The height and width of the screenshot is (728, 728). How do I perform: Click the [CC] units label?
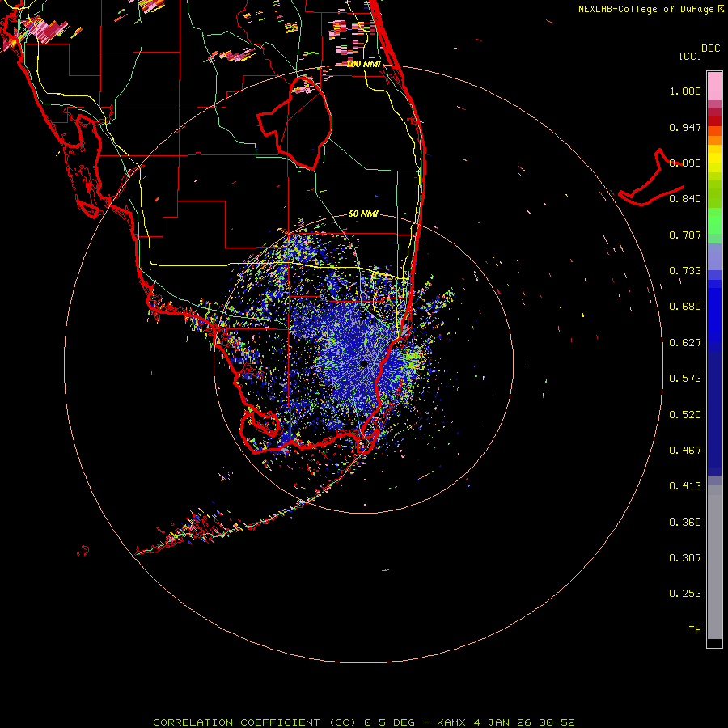(x=690, y=56)
